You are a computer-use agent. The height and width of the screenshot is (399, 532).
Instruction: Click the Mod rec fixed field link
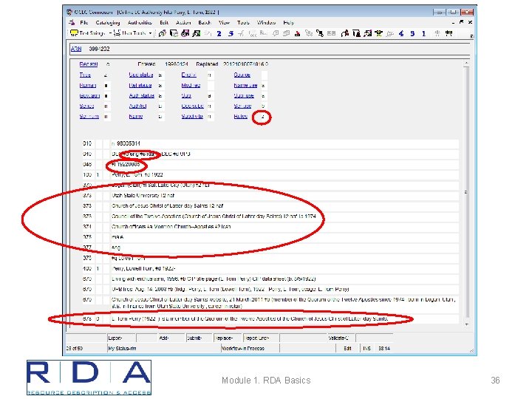pyautogui.click(x=191, y=85)
